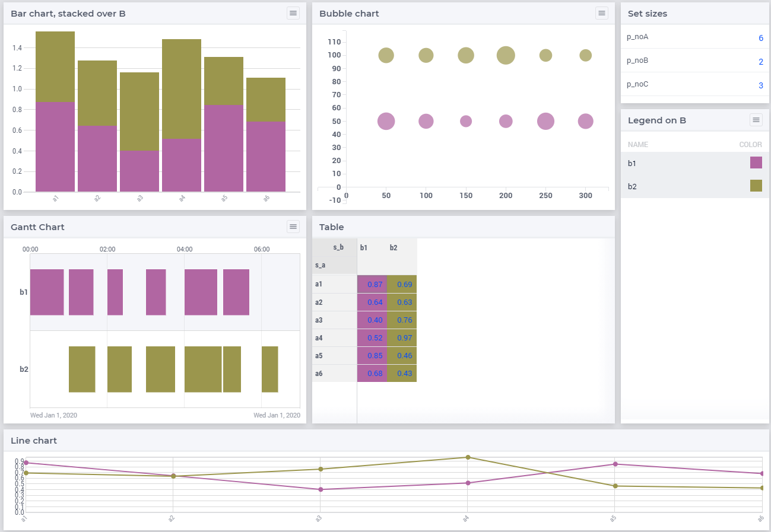Toggle the b2 series in the legend
This screenshot has height=532, width=771.
pos(631,186)
